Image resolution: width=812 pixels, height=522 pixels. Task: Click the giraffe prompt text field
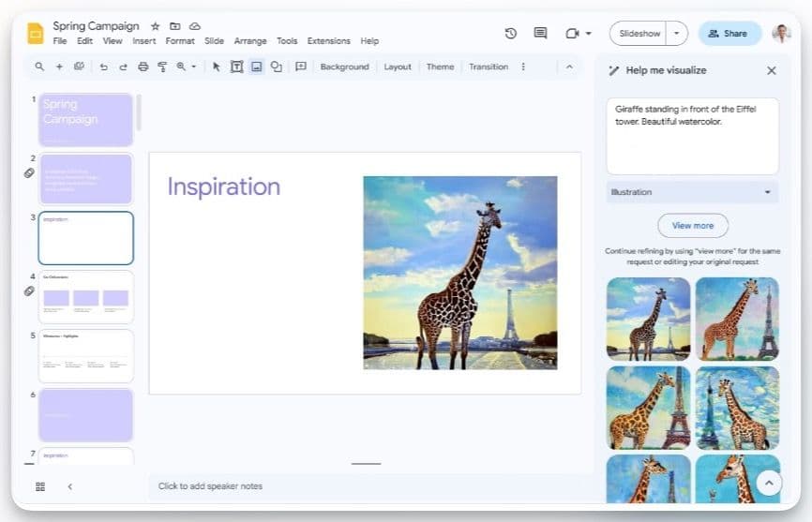[x=692, y=135]
